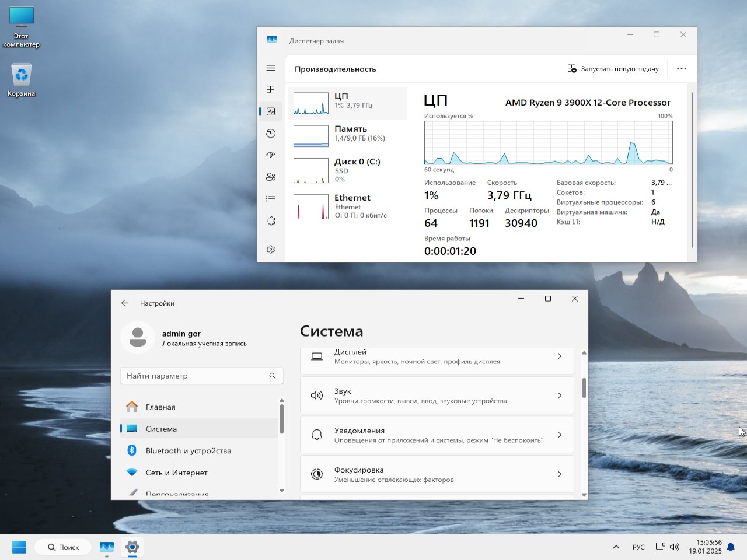Click the Task Manager vertical scrollbar
The height and width of the screenshot is (560, 747).
coord(693,169)
